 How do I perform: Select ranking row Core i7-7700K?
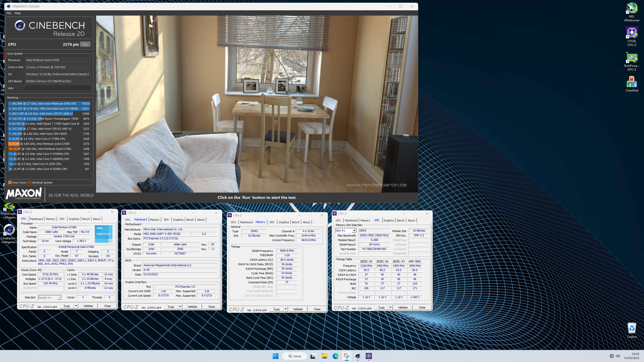tap(49, 139)
